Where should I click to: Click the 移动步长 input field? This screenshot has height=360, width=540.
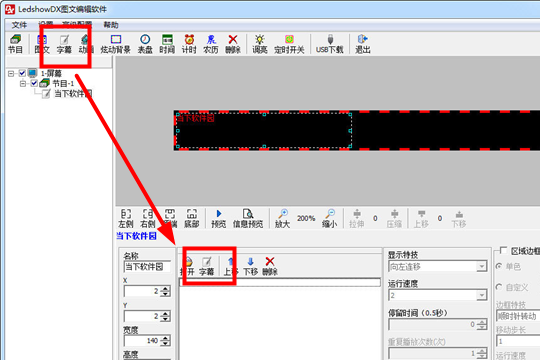click(518, 341)
